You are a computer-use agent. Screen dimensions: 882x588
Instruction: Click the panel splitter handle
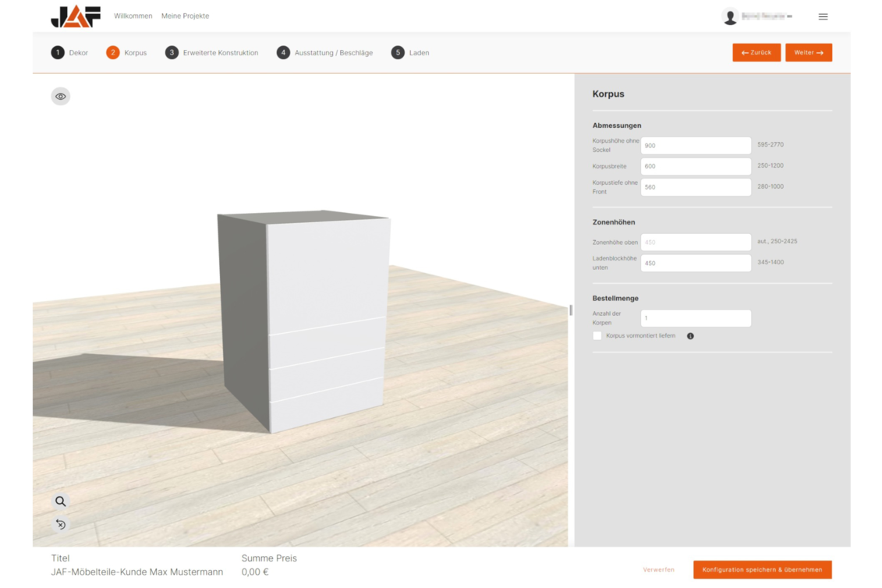[x=571, y=310]
